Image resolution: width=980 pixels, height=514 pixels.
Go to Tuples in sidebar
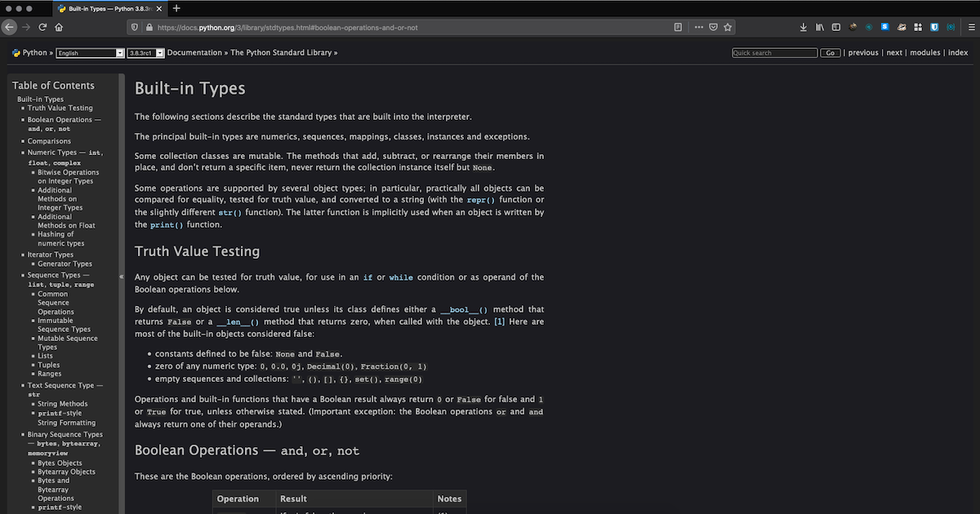(48, 365)
